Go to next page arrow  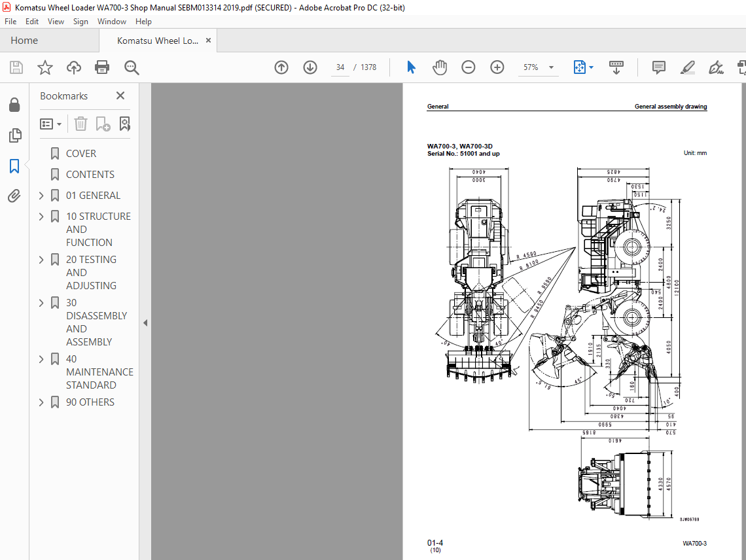pyautogui.click(x=310, y=67)
